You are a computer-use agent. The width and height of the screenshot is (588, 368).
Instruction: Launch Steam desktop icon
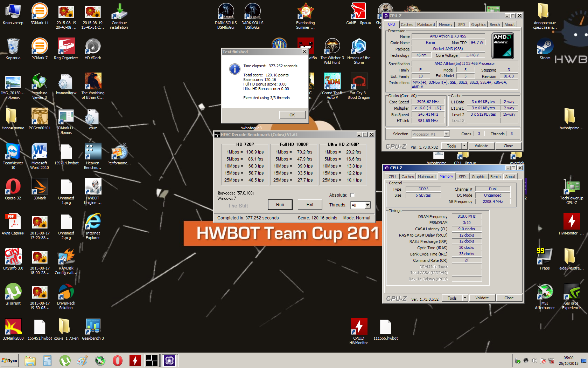click(x=545, y=49)
